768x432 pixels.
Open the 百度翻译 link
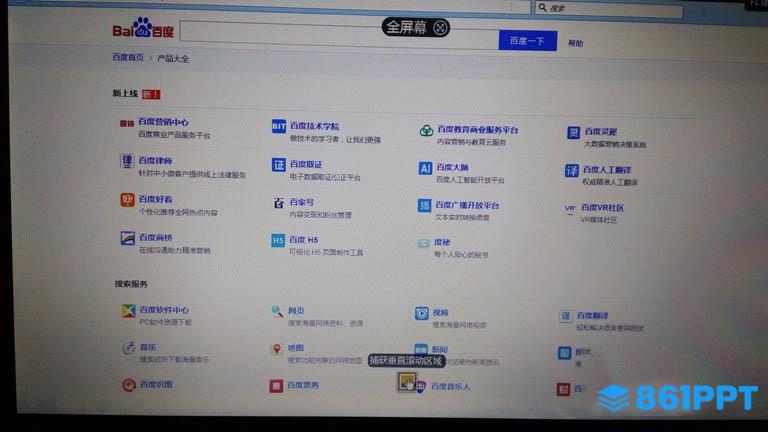(x=593, y=315)
